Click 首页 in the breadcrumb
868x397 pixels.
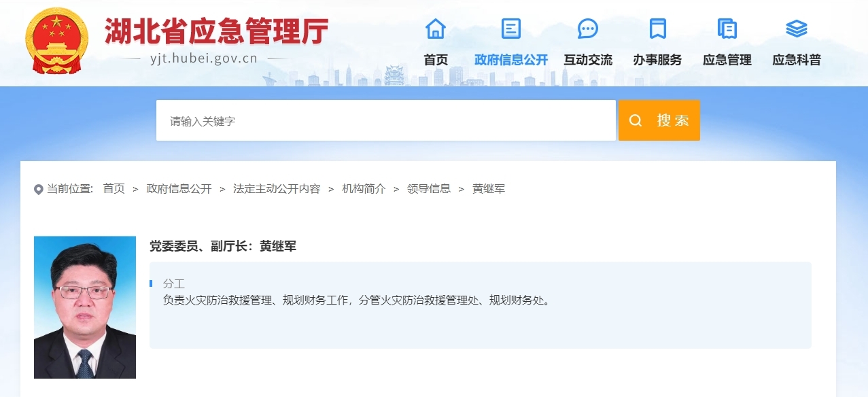[x=114, y=189]
